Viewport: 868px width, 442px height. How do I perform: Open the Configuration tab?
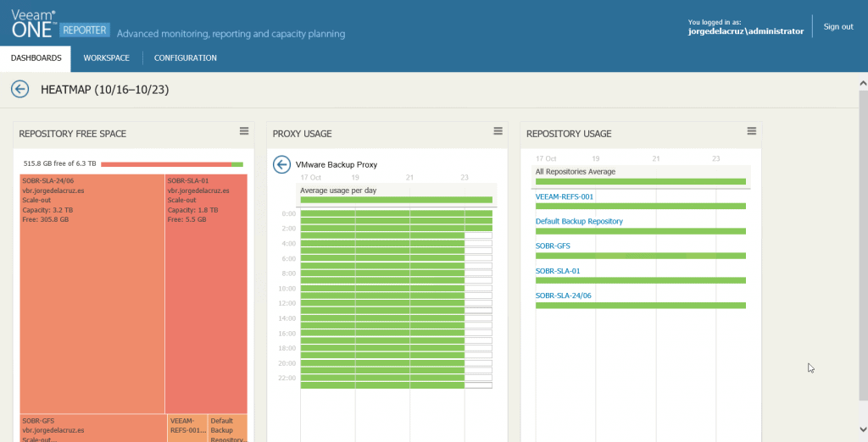(186, 58)
